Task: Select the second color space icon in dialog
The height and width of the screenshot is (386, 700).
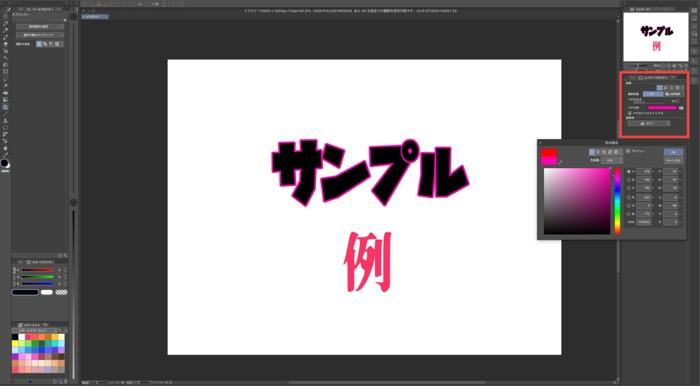Action: (x=598, y=152)
